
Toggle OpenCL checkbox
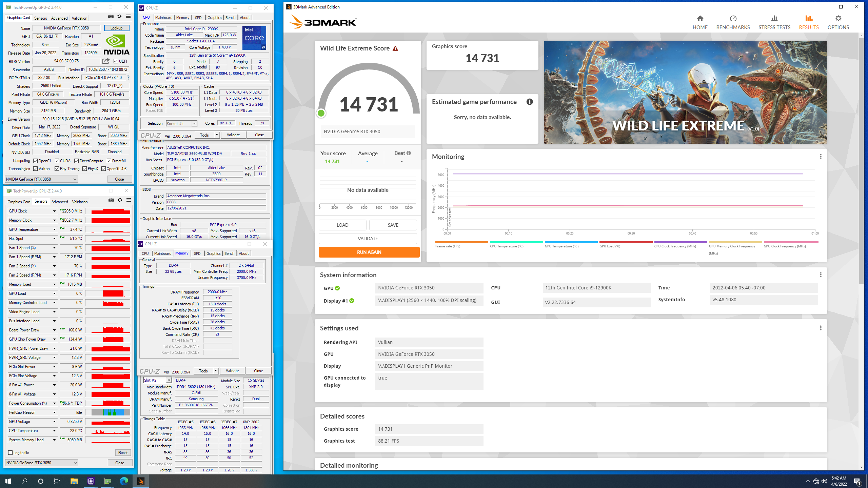pos(35,161)
